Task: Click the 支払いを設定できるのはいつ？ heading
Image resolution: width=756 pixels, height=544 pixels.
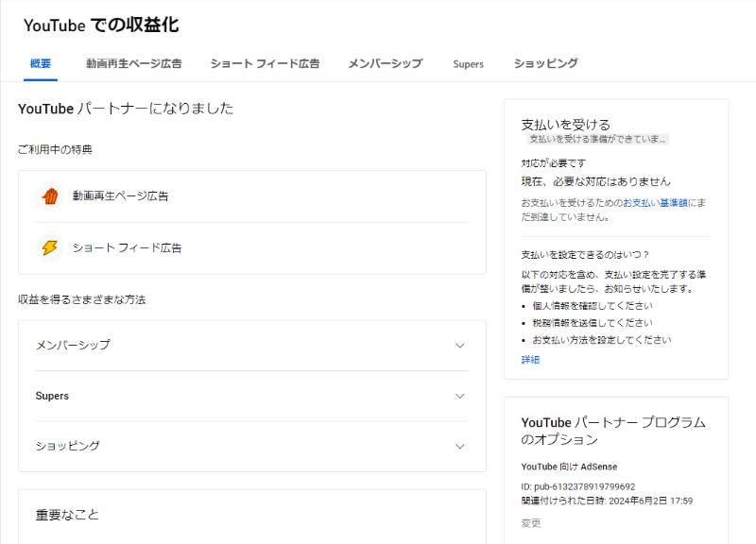Action: (x=586, y=254)
